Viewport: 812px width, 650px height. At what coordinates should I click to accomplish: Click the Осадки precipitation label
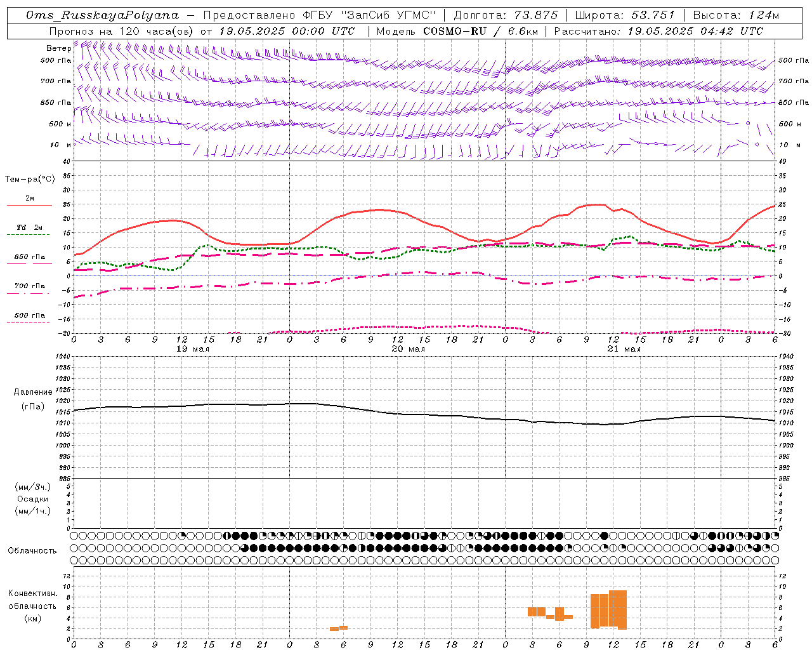coord(33,499)
